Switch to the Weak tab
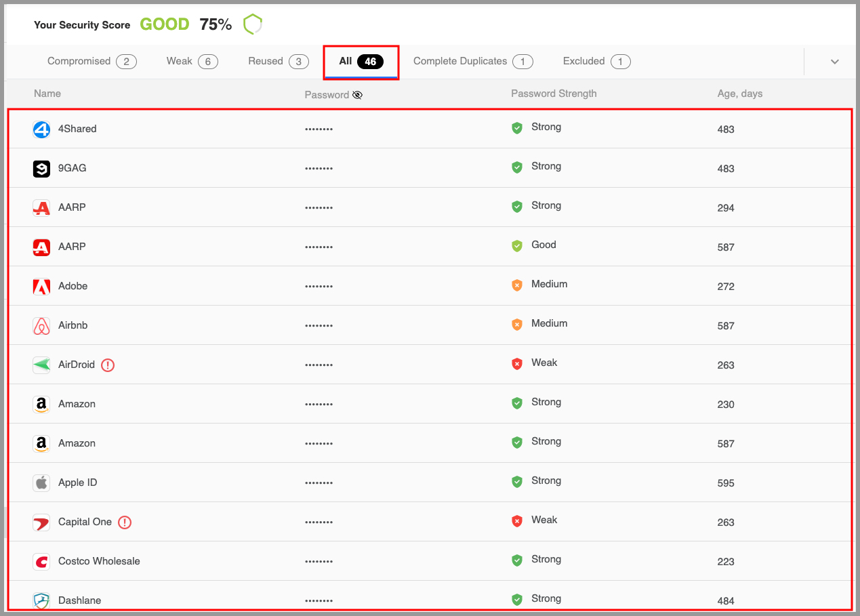This screenshot has width=860, height=616. [192, 61]
